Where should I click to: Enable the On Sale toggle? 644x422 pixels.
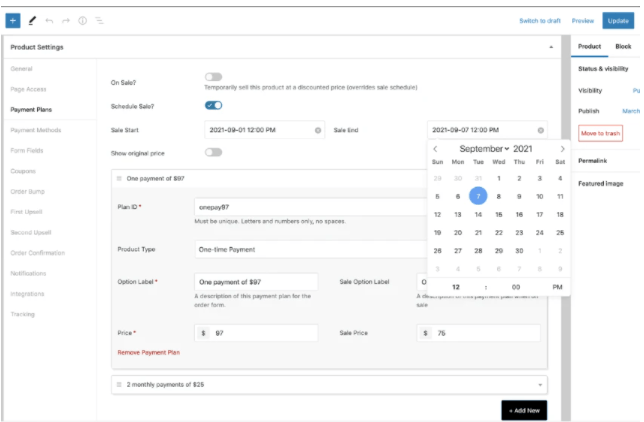tap(213, 76)
